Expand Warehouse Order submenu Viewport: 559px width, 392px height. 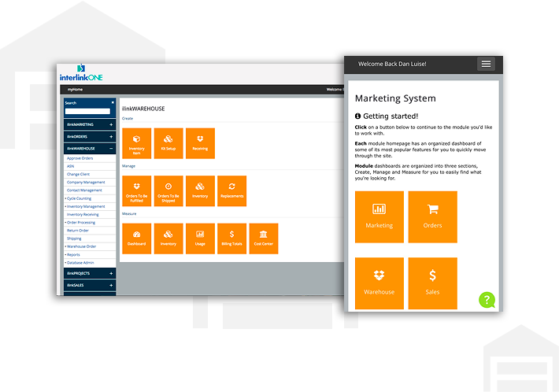[x=81, y=246]
